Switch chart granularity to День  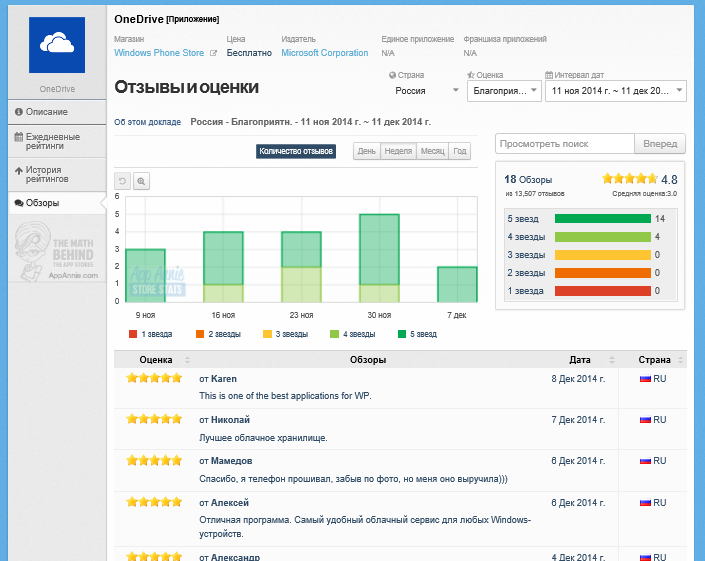(x=367, y=151)
